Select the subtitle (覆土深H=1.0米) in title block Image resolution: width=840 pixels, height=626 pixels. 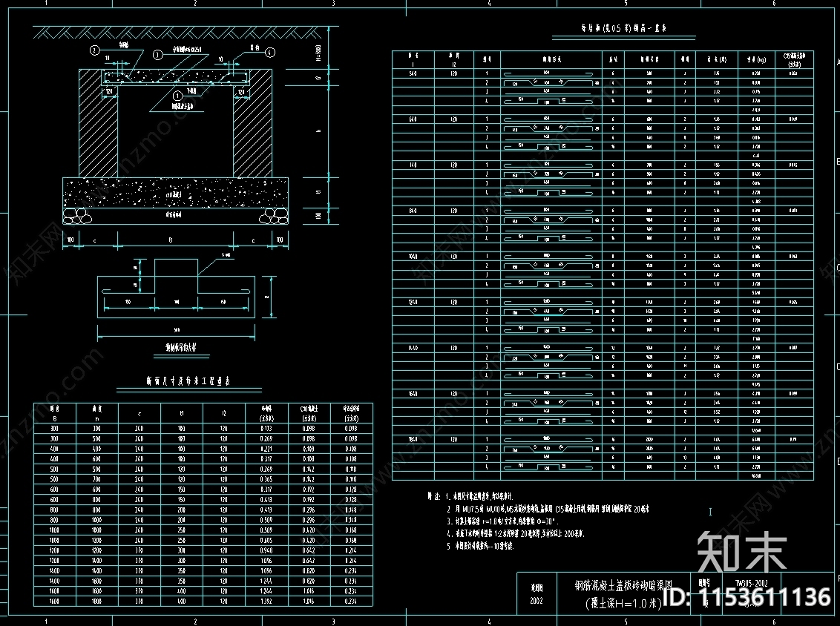[624, 604]
